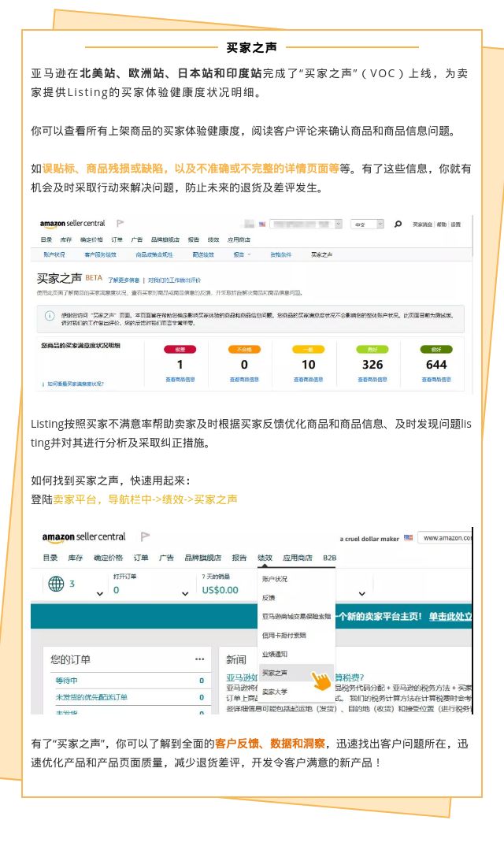Click 对我们的工作做出评价 link
Image resolution: width=504 pixels, height=846 pixels.
point(174,280)
